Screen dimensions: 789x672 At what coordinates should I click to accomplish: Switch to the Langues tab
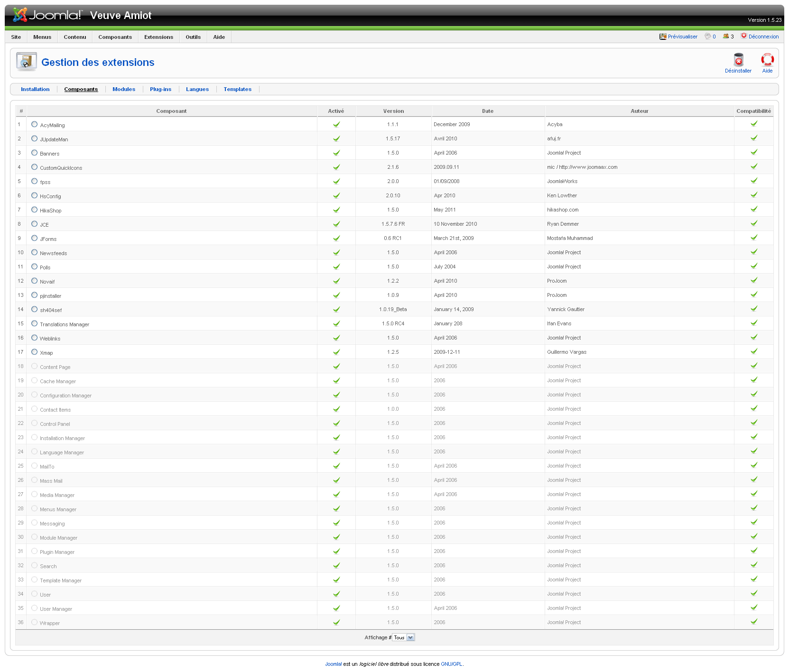click(197, 89)
